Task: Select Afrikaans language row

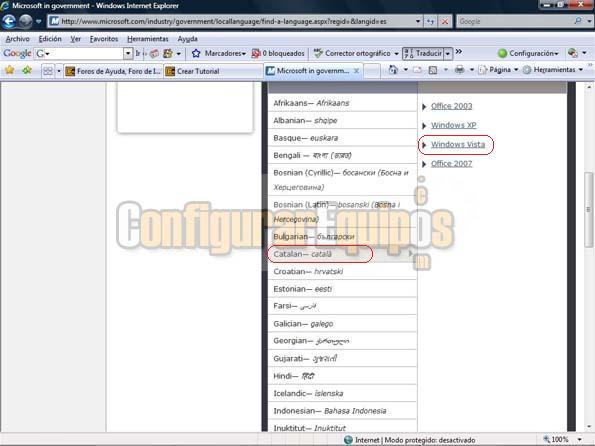Action: pyautogui.click(x=342, y=103)
